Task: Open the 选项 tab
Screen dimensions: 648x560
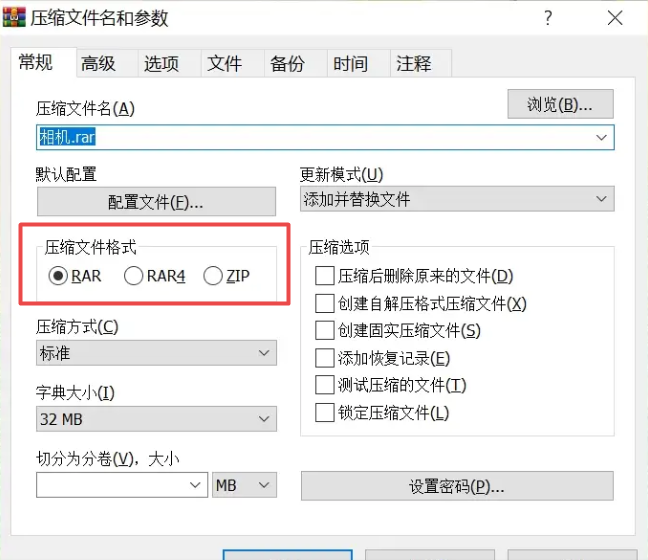Action: point(170,64)
